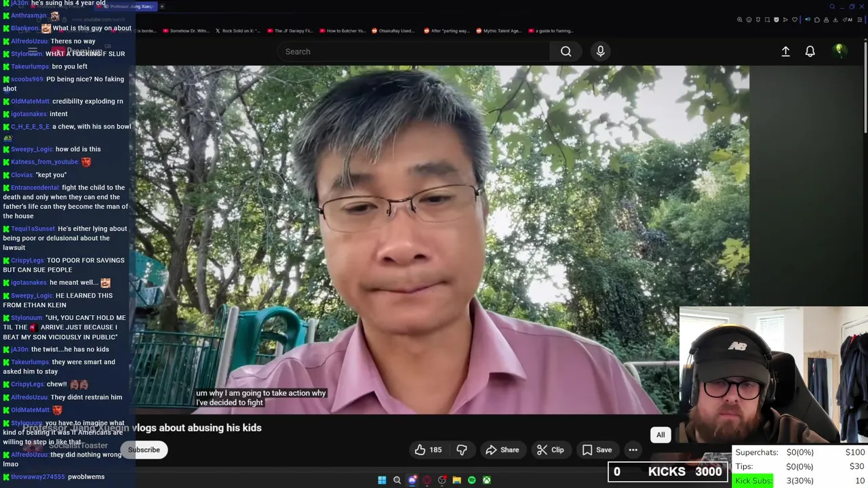Subscribe to the channel
Image resolution: width=868 pixels, height=488 pixels.
tap(144, 449)
